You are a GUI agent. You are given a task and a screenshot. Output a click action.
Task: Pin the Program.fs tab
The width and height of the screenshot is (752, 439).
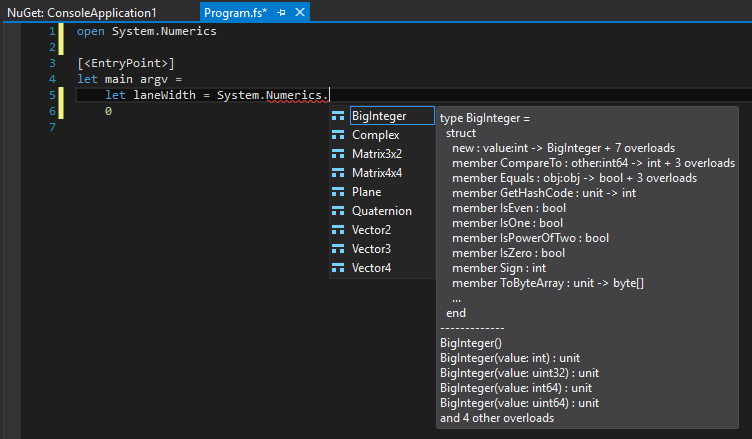(282, 12)
